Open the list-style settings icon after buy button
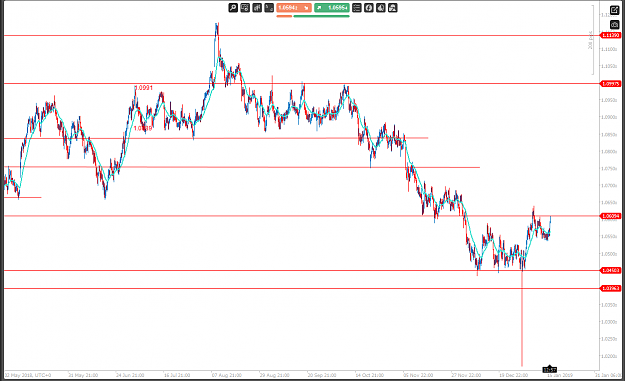The image size is (625, 381). tap(357, 8)
